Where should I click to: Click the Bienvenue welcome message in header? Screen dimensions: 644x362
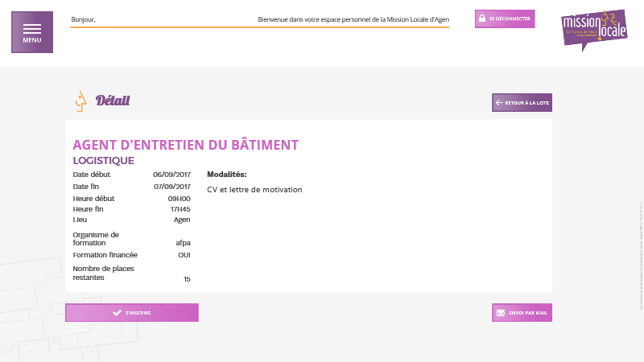point(353,19)
